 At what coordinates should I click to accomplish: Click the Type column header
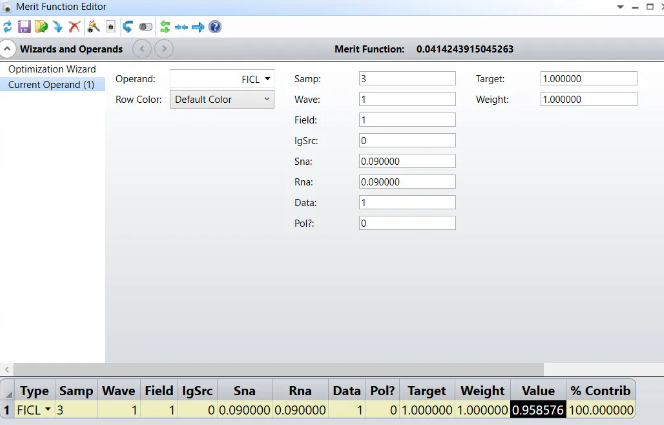(35, 391)
